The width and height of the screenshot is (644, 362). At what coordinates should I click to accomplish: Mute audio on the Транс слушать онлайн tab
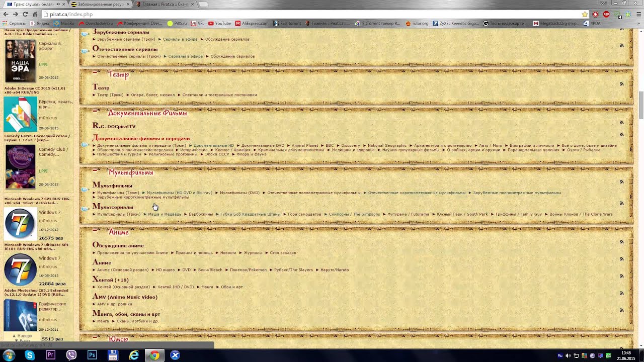coord(58,4)
